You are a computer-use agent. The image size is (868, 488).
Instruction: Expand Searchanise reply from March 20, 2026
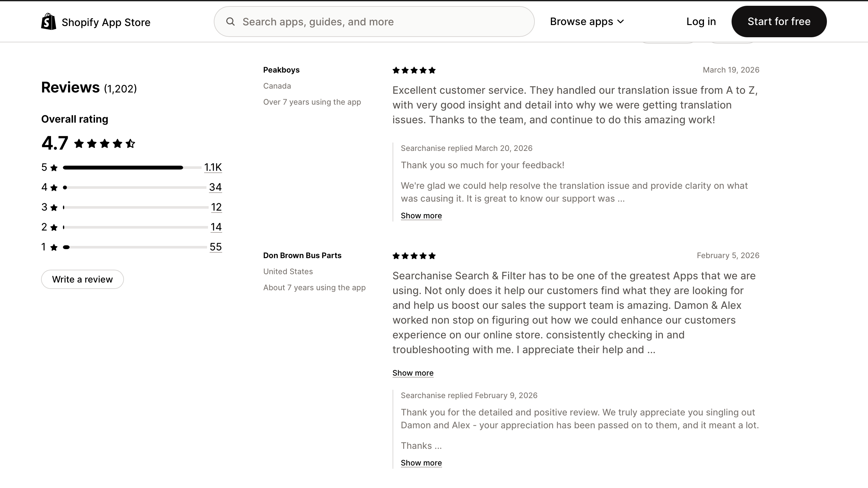click(421, 216)
